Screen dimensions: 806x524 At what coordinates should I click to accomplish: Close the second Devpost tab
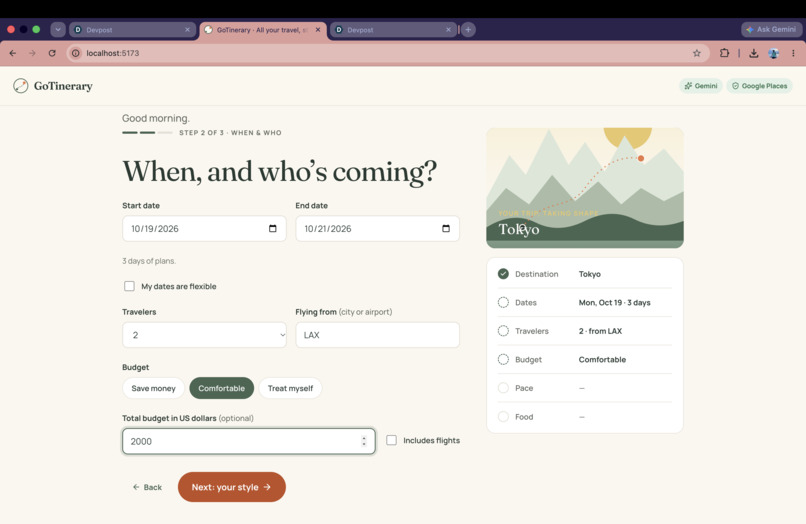[x=448, y=30]
